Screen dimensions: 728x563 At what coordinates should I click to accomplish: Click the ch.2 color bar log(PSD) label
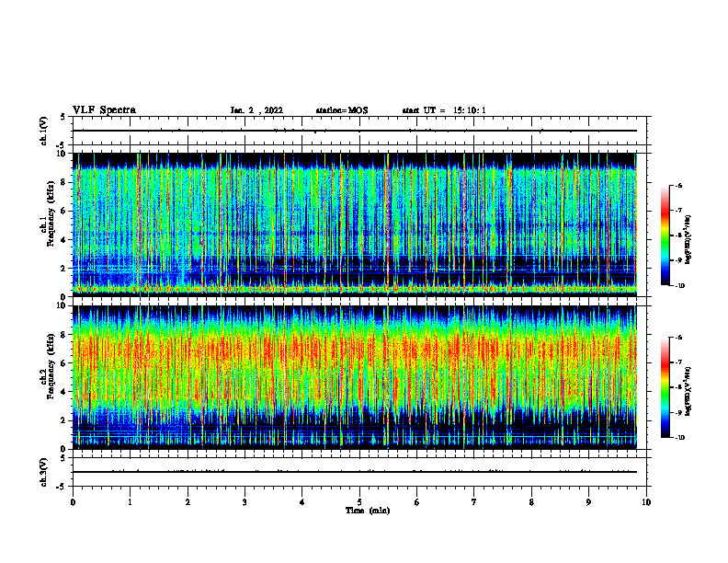(688, 391)
